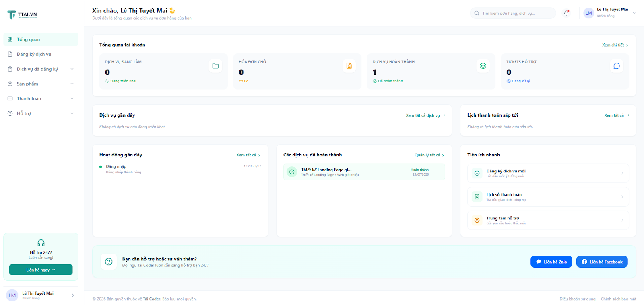
Task: Click Xem tất cả in Hoạt động gần đây
Action: tap(248, 155)
